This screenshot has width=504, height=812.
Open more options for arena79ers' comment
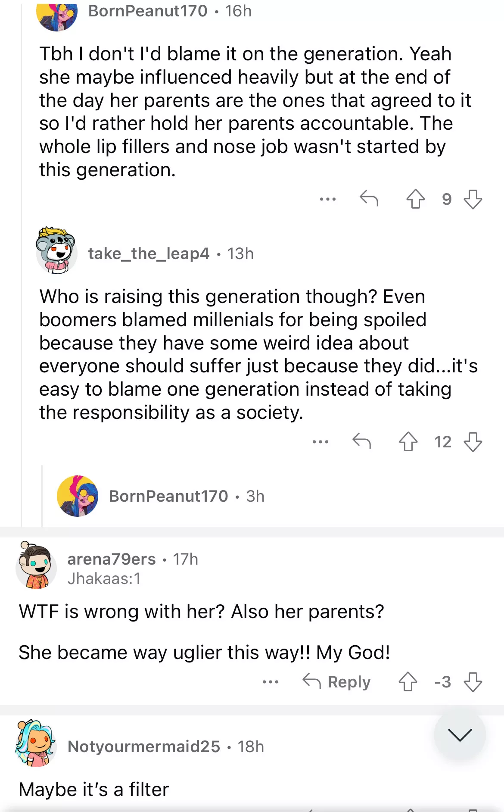[x=271, y=682]
